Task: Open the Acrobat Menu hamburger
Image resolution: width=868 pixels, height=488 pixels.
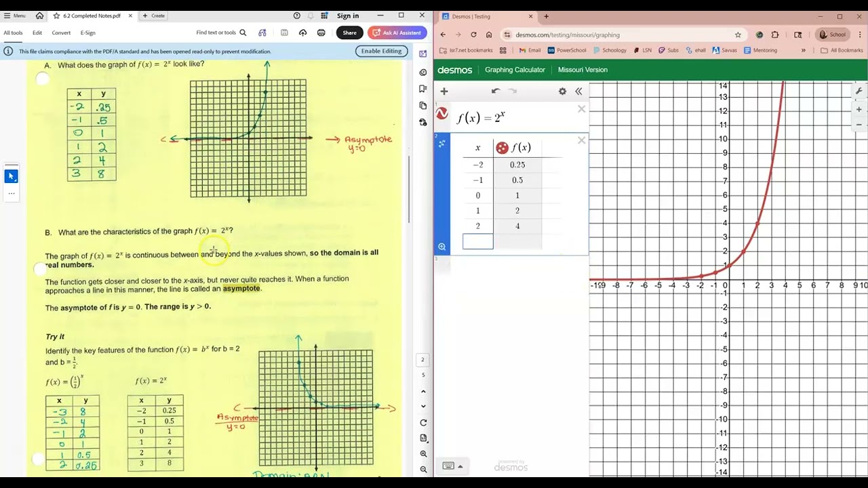Action: click(14, 16)
